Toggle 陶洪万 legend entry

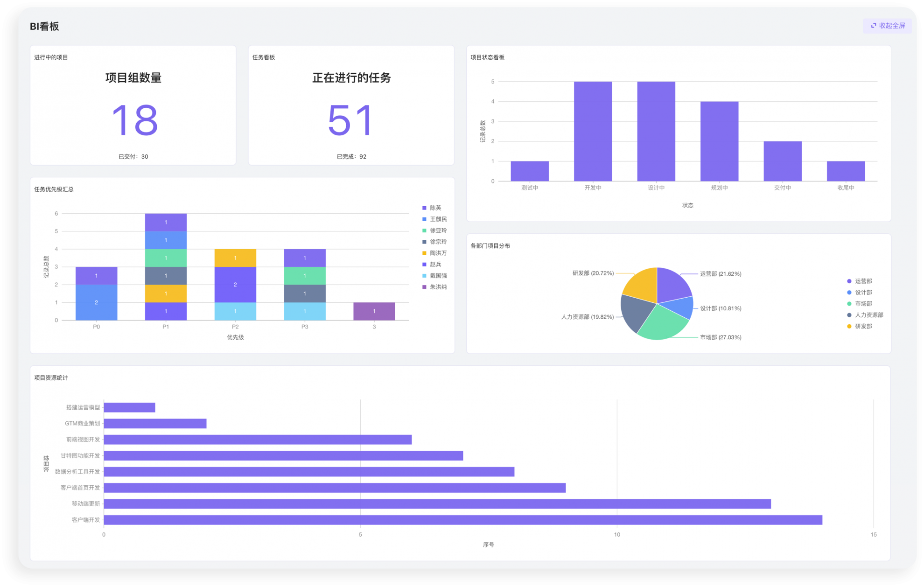(434, 253)
